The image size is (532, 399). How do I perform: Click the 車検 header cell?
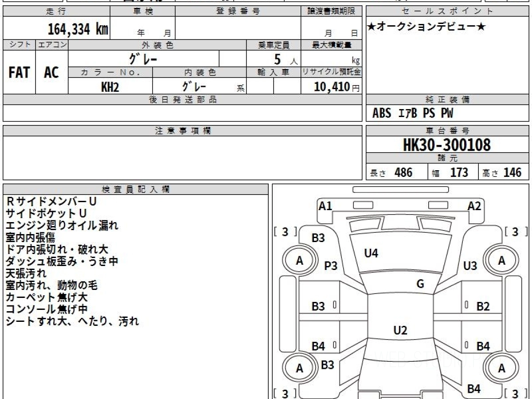(x=143, y=12)
